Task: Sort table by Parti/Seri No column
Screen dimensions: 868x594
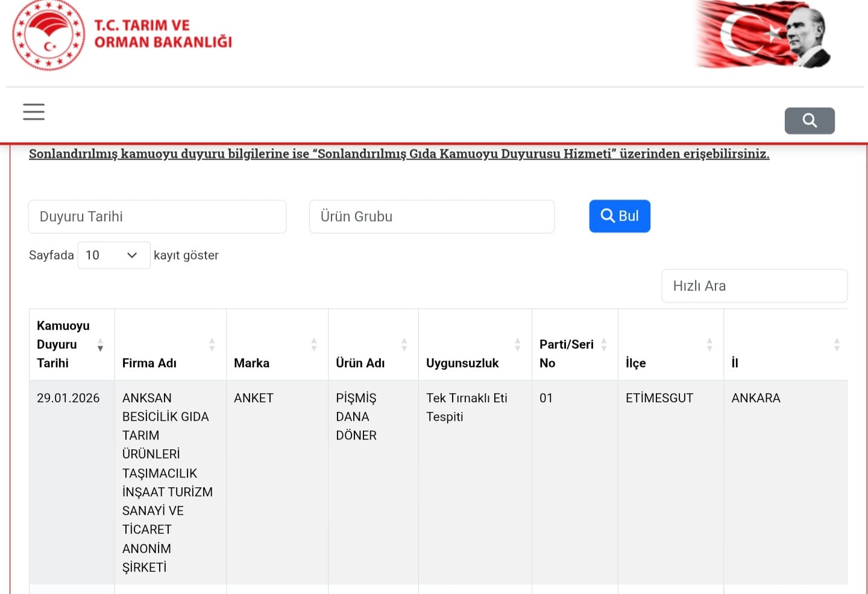Action: click(603, 344)
